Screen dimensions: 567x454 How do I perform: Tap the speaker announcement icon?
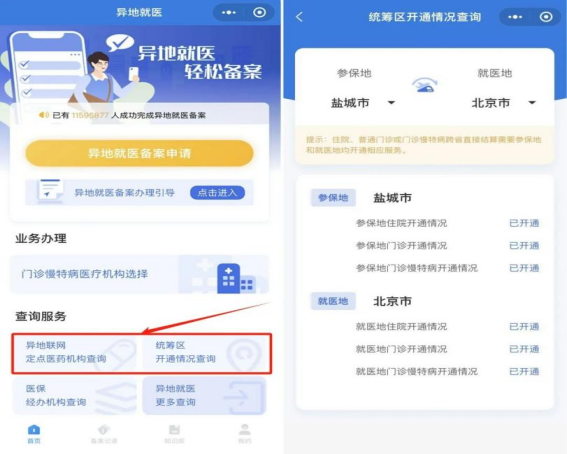tap(44, 115)
